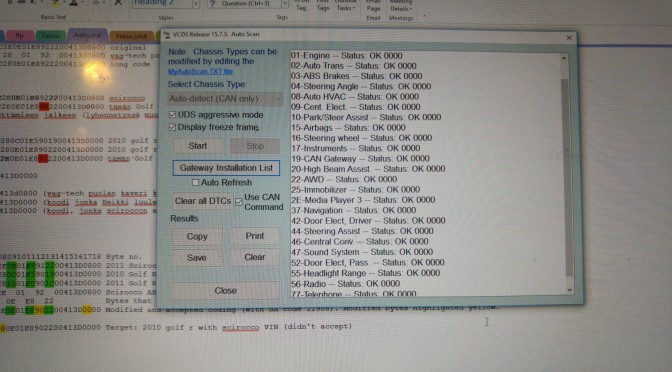The height and width of the screenshot is (372, 672).
Task: Switch to the ffp section tab
Action: 19,36
